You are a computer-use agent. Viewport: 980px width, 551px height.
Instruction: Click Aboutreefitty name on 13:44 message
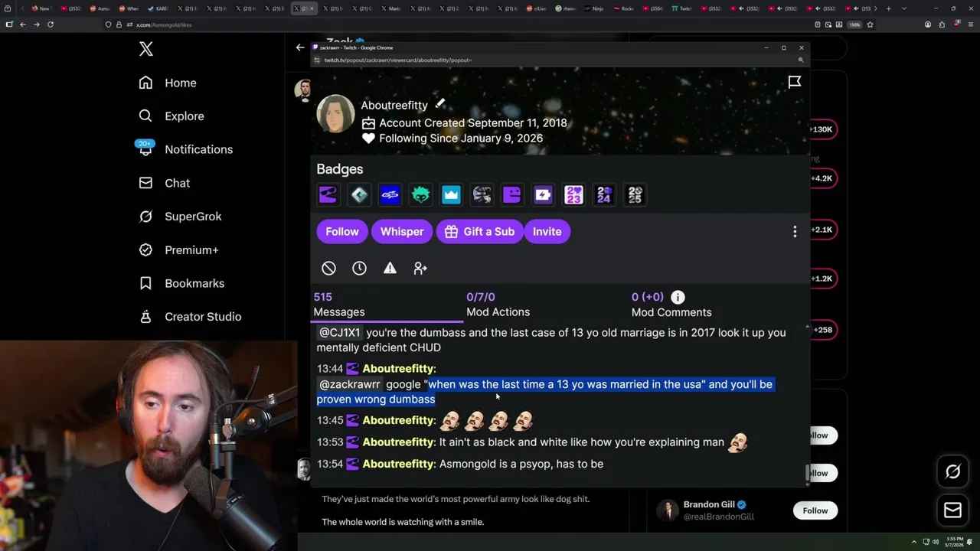[x=397, y=369]
